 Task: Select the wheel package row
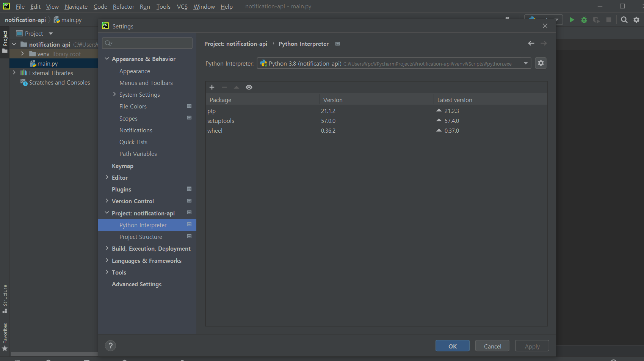click(376, 131)
